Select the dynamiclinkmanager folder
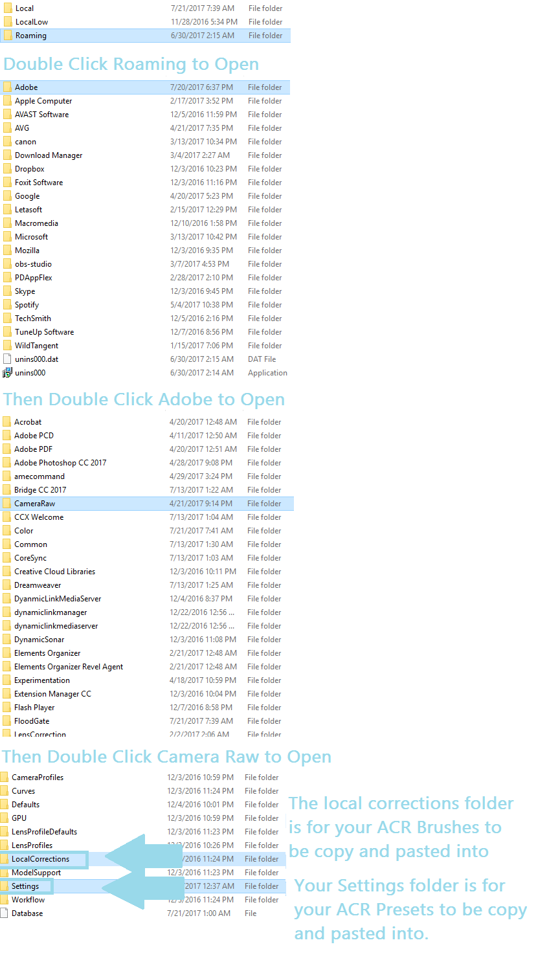This screenshot has height=973, width=560. 50,612
